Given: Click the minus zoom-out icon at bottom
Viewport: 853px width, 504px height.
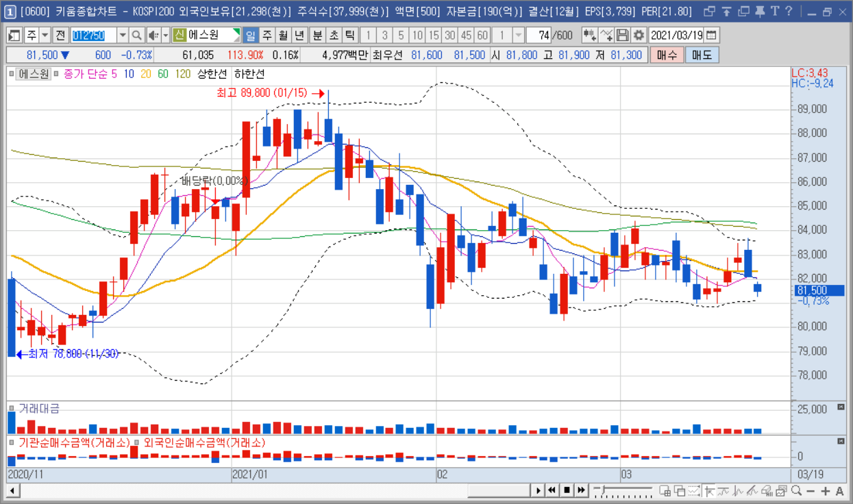Looking at the screenshot, I should pyautogui.click(x=811, y=491).
